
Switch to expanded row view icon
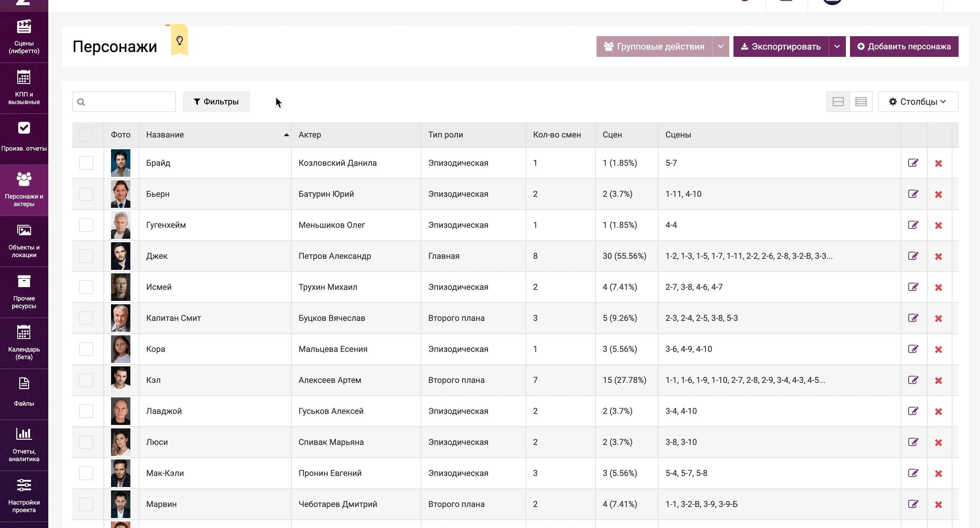[838, 101]
